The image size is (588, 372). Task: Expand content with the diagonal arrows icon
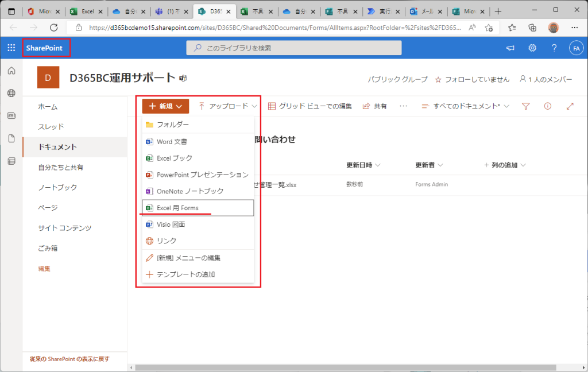click(570, 106)
